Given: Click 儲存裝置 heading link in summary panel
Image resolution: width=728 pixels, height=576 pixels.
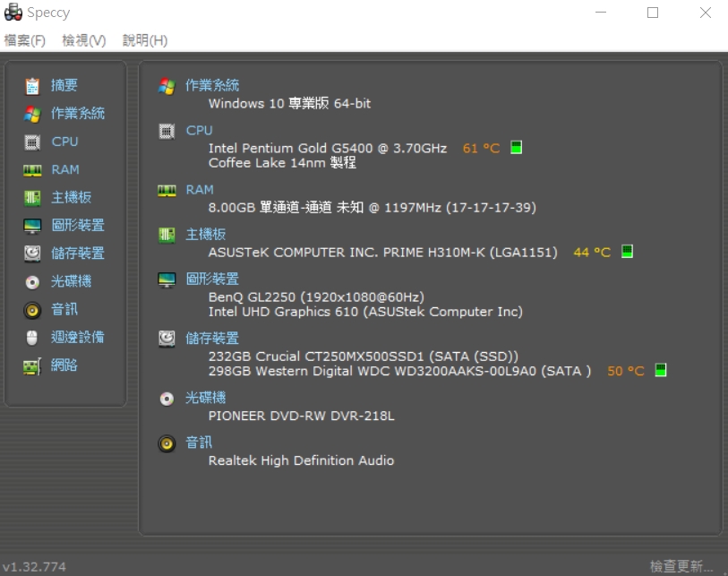Looking at the screenshot, I should click(x=212, y=339).
